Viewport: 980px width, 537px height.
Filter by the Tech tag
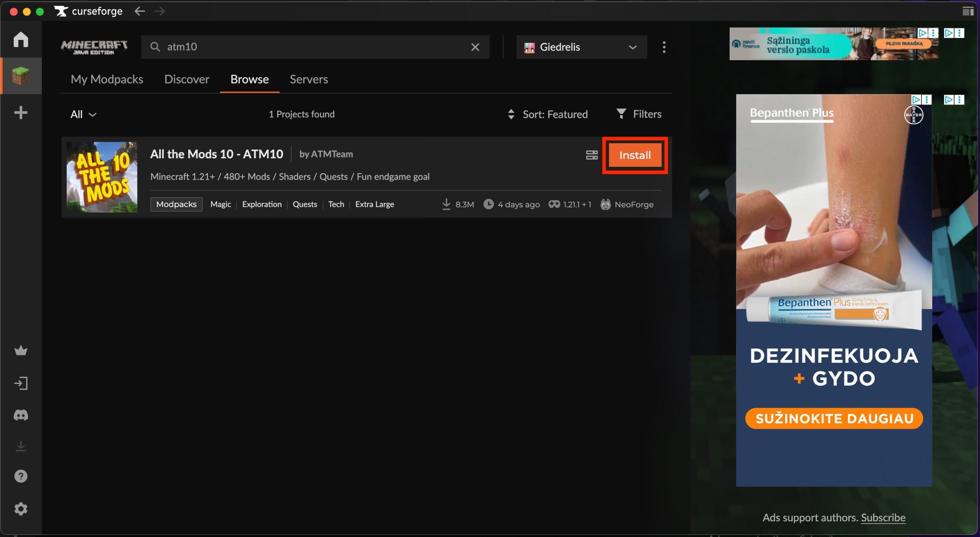tap(336, 204)
